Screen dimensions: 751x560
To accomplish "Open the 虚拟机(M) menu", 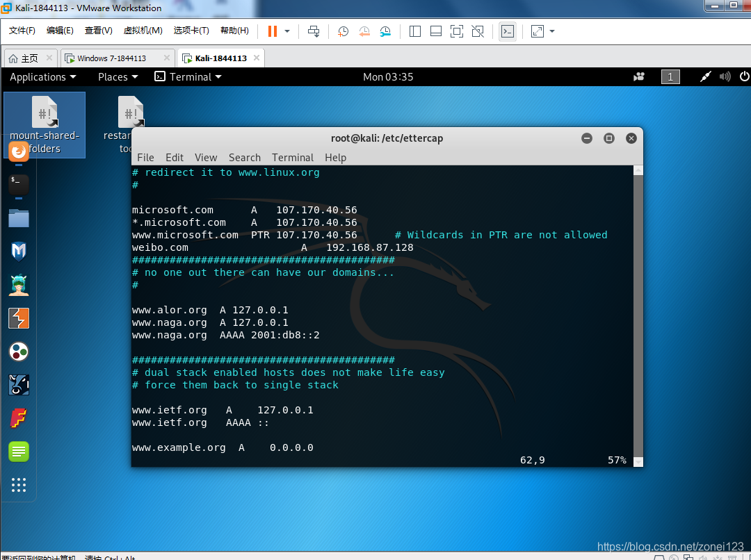I will coord(143,31).
